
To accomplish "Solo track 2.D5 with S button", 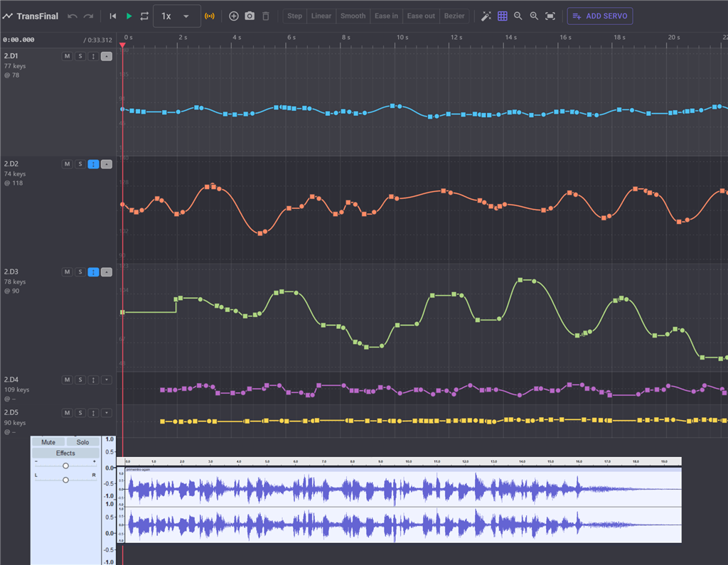I will tap(80, 413).
